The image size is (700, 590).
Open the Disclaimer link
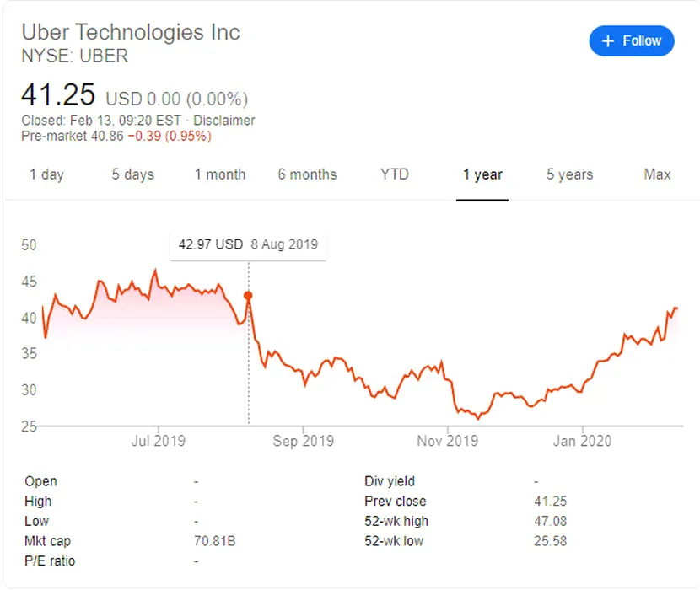[224, 121]
